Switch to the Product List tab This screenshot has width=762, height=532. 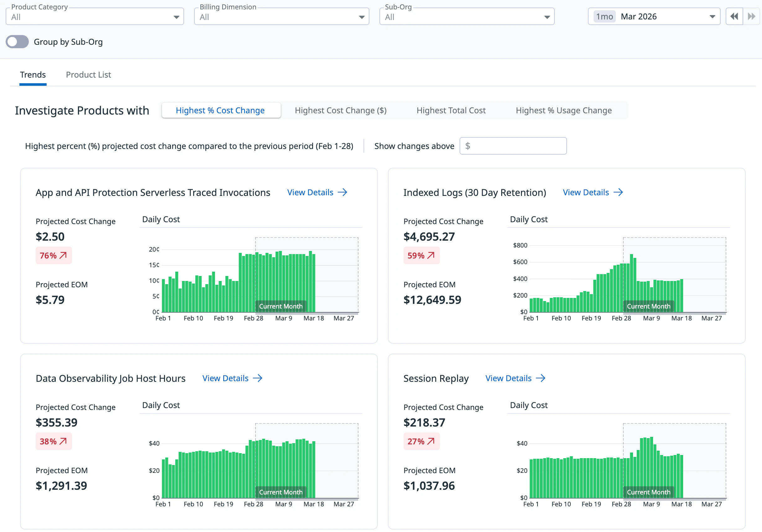pos(88,74)
